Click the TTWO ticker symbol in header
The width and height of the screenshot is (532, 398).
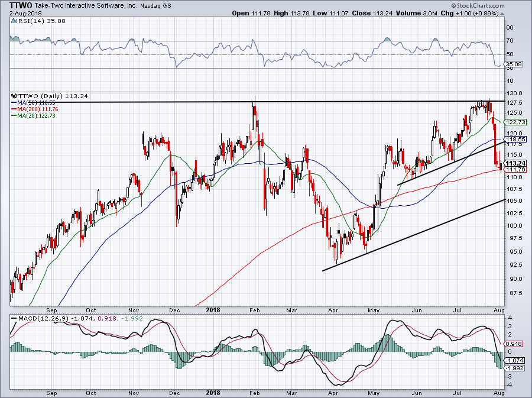[x=20, y=5]
